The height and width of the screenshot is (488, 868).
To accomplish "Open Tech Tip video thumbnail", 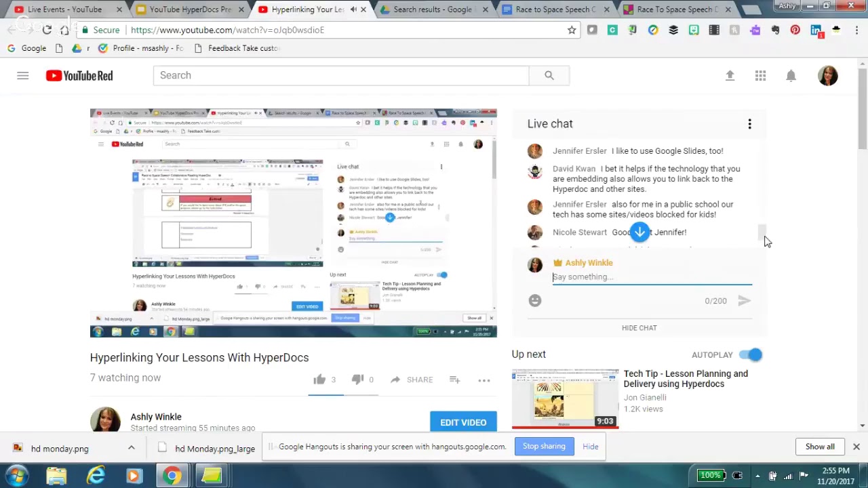I will coord(566,399).
